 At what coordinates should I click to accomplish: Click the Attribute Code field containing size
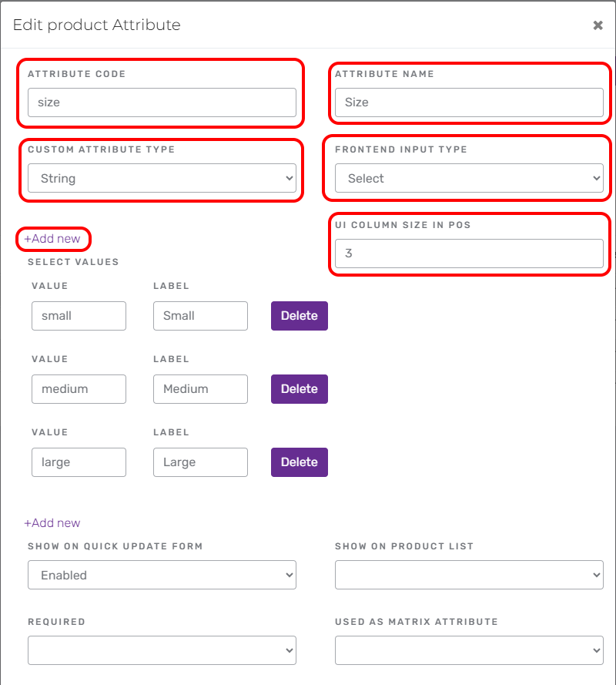162,102
